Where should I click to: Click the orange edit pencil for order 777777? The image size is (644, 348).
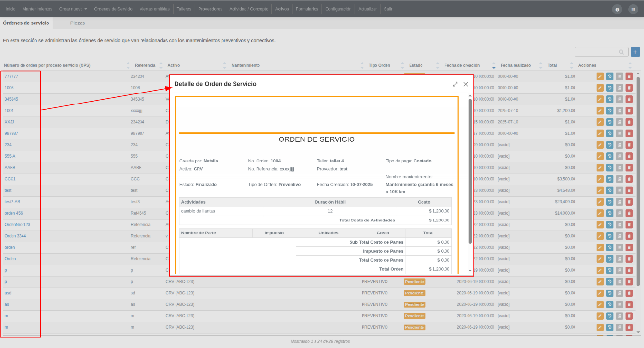(x=600, y=76)
